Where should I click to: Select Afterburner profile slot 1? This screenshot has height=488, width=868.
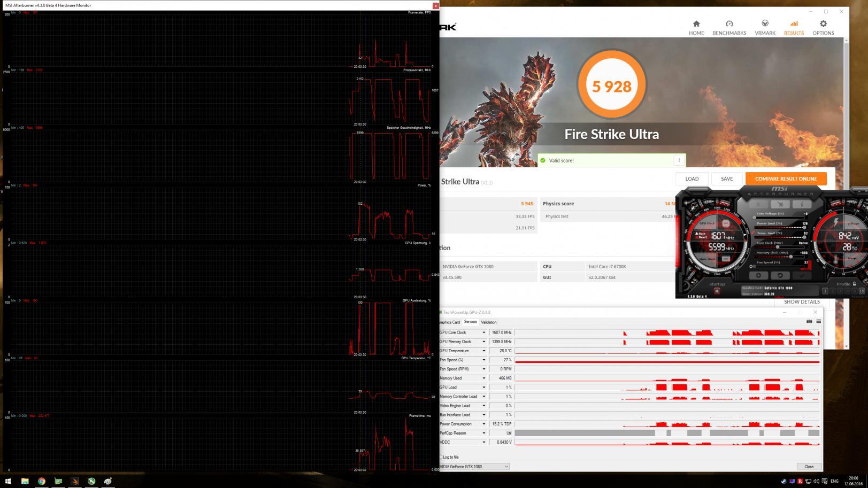click(x=825, y=291)
